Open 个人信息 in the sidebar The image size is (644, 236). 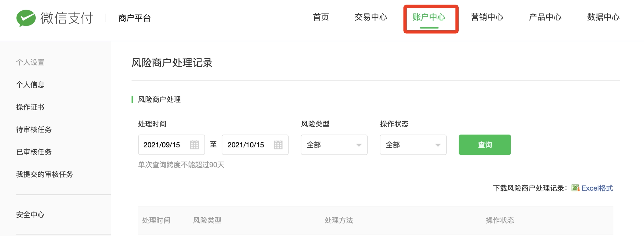coord(30,85)
